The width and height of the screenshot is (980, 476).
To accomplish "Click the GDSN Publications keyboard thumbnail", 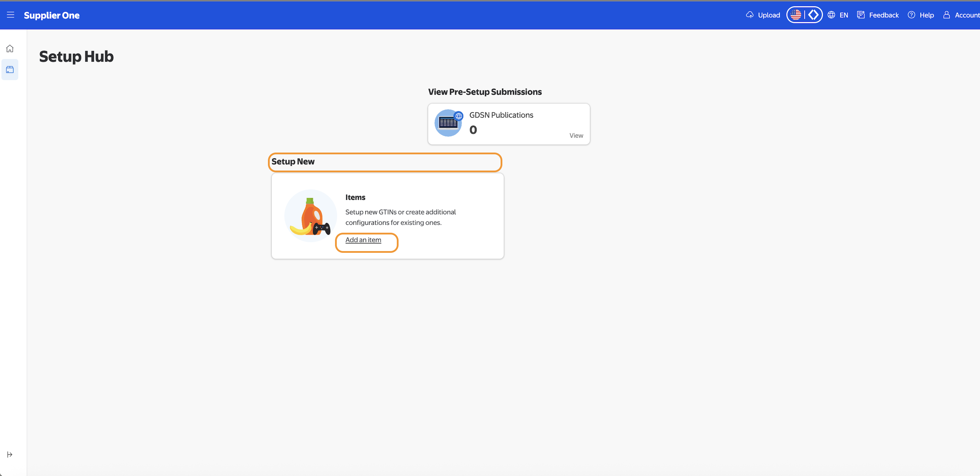I will pos(448,123).
